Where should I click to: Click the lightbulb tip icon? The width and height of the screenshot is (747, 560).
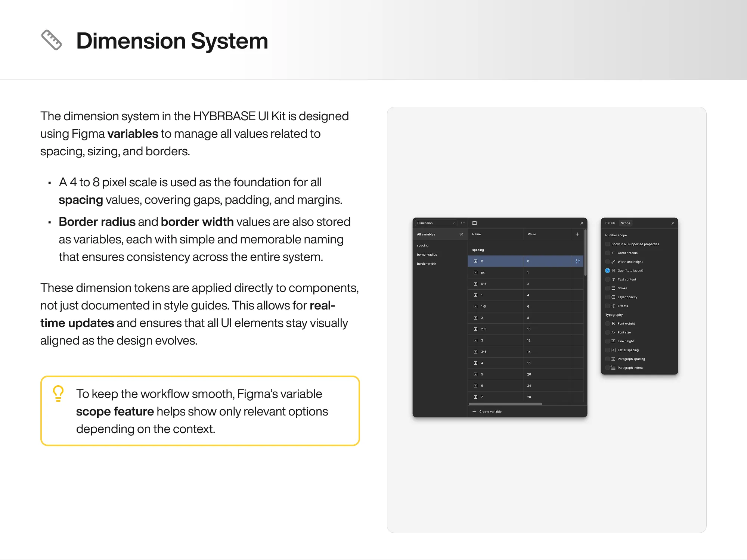point(58,394)
